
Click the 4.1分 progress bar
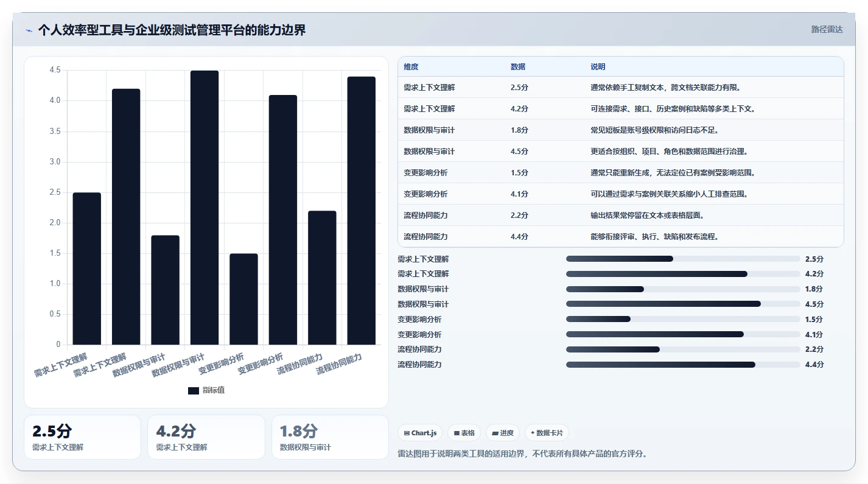point(683,334)
